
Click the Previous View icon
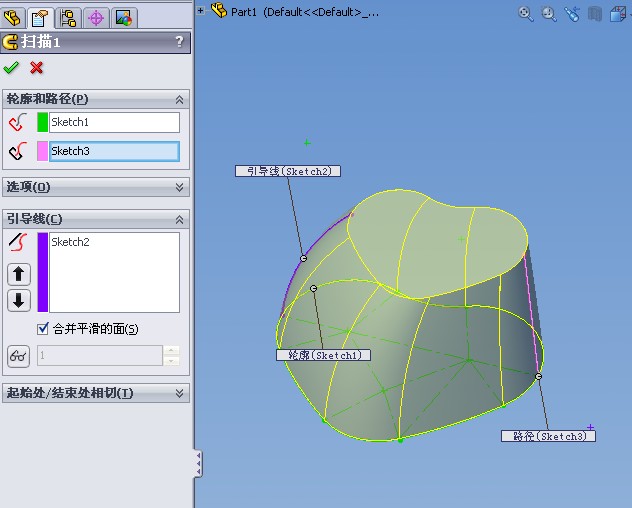click(x=572, y=14)
